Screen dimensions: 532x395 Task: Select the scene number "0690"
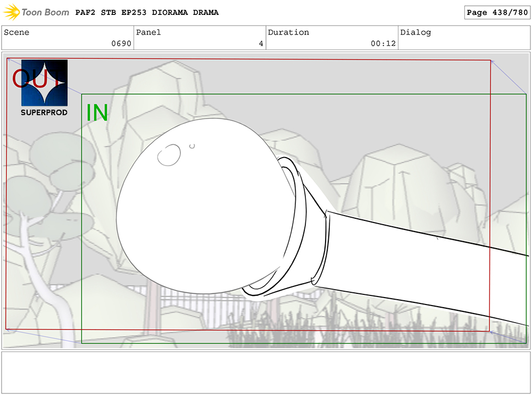[x=121, y=44]
